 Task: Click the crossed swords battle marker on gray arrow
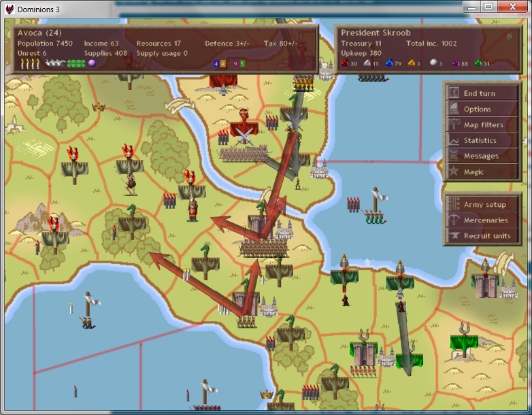(294, 124)
